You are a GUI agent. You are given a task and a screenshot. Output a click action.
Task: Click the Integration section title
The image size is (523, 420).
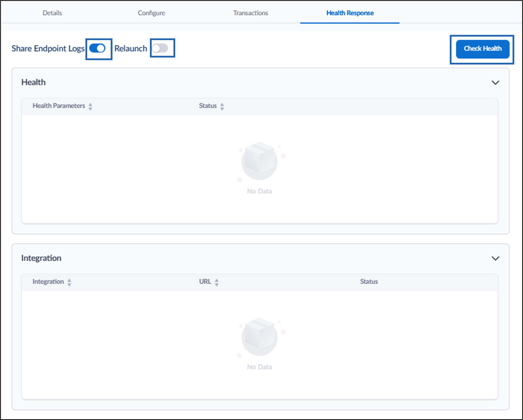pyautogui.click(x=41, y=258)
